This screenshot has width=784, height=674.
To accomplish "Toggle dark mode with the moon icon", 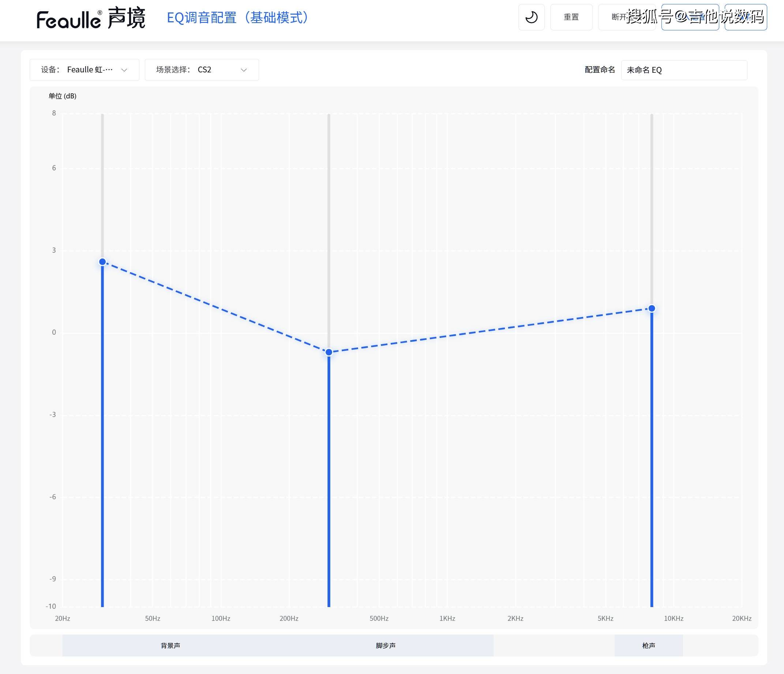I will coord(531,17).
